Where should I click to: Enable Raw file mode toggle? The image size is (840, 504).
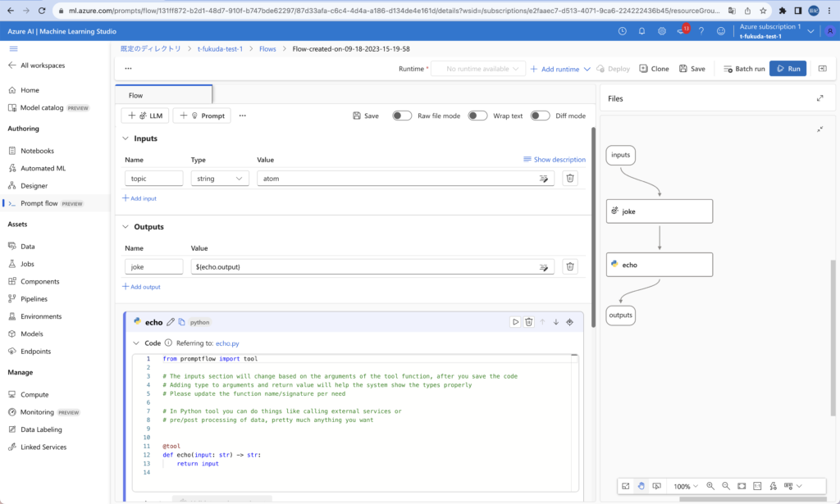402,116
